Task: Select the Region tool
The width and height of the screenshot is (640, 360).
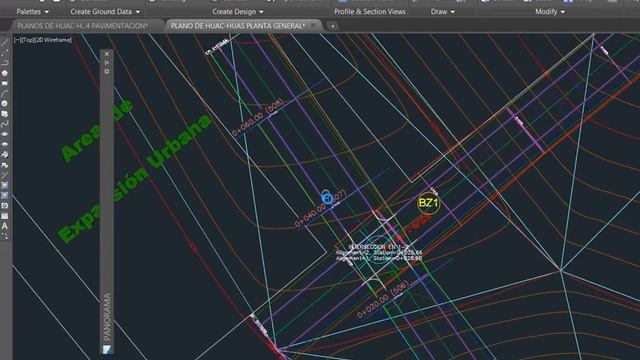Action: [4, 206]
